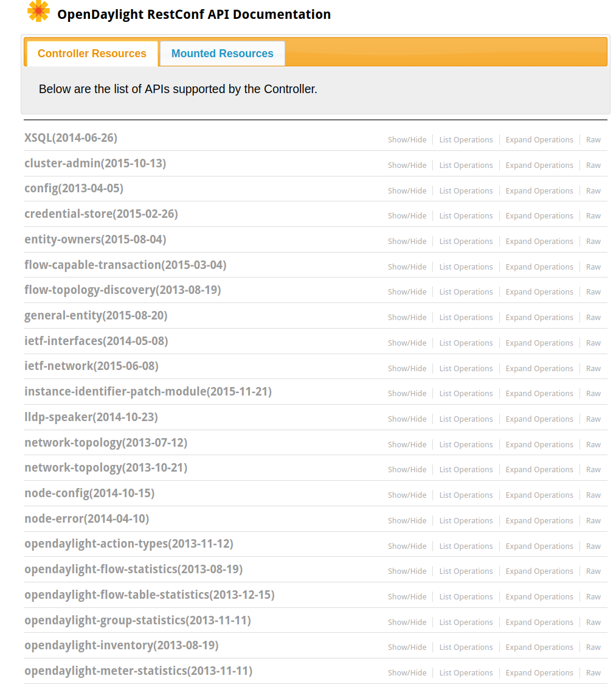
Task: Toggle Show/Hide for credential-store row
Action: coord(407,216)
